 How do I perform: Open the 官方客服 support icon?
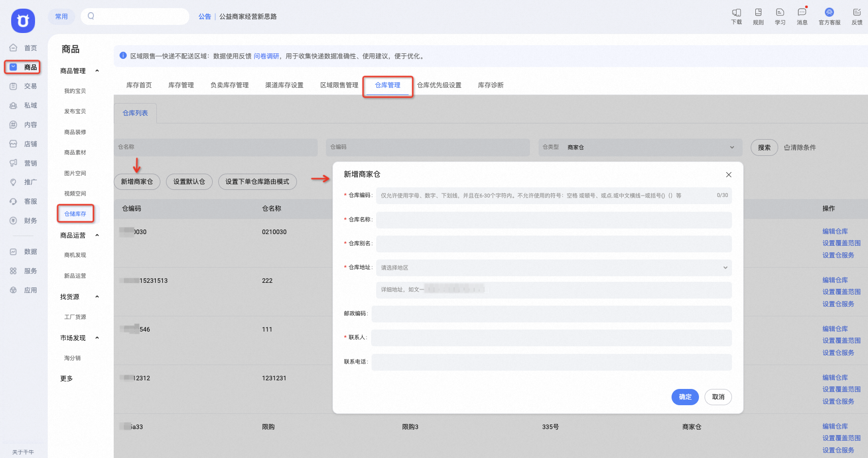(x=829, y=12)
